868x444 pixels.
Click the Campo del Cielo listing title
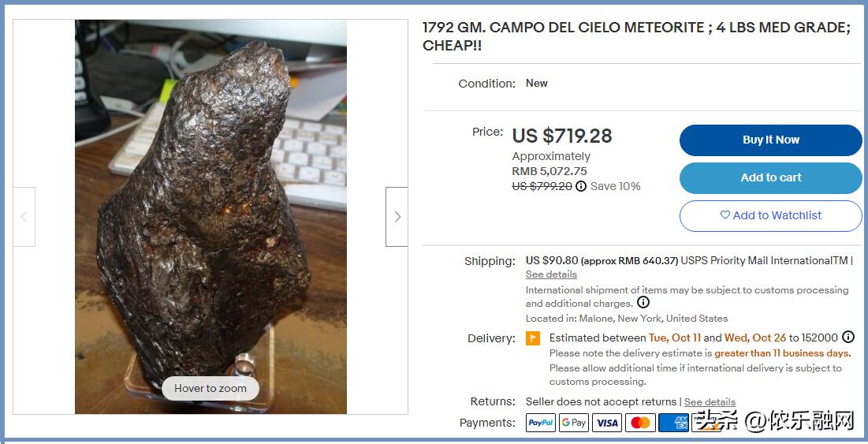coord(636,36)
